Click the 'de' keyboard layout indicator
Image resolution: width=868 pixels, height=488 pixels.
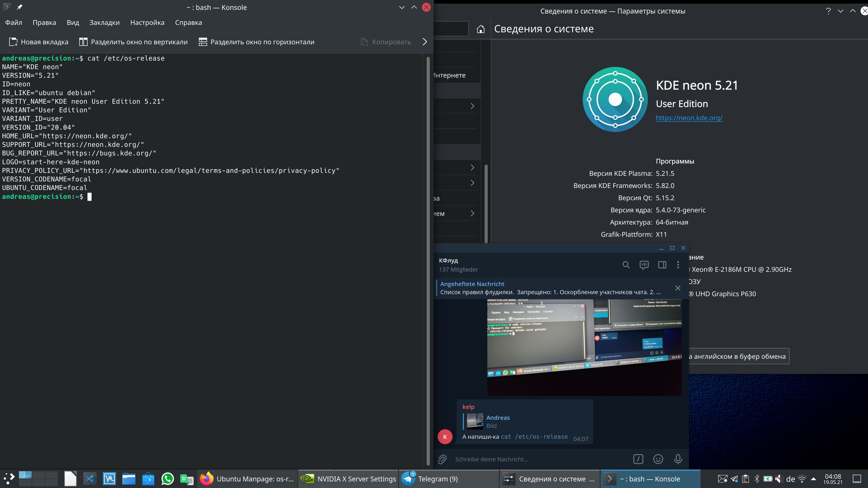pos(790,479)
